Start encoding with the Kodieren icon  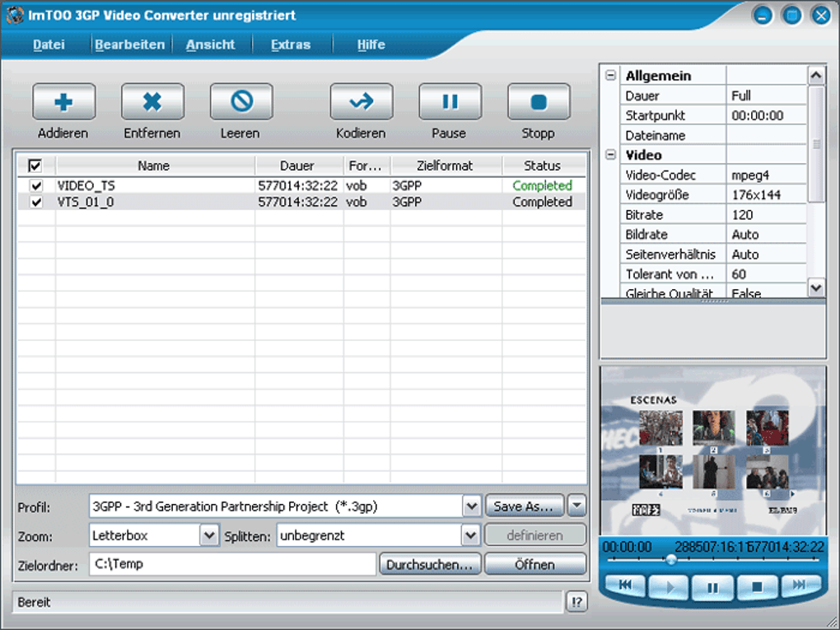coord(362,102)
